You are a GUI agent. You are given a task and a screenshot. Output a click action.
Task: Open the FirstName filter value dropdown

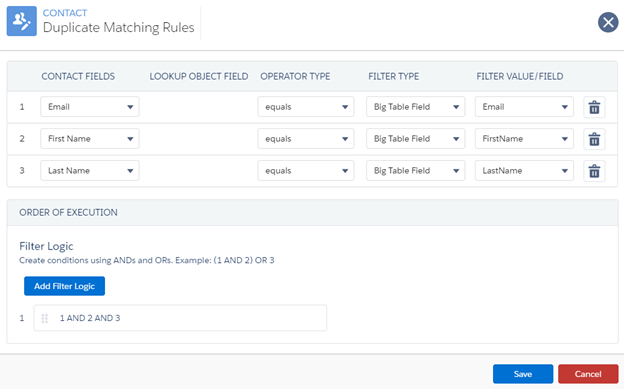[524, 139]
